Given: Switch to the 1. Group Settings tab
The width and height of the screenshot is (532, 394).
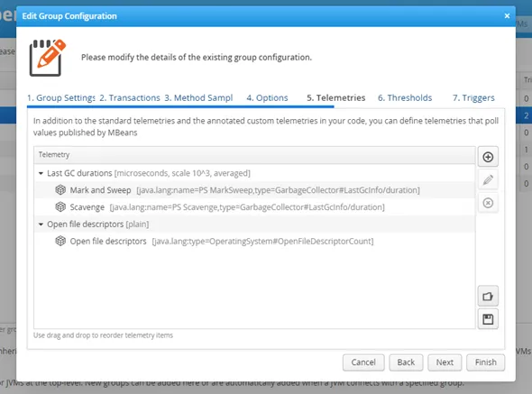Looking at the screenshot, I should click(61, 97).
